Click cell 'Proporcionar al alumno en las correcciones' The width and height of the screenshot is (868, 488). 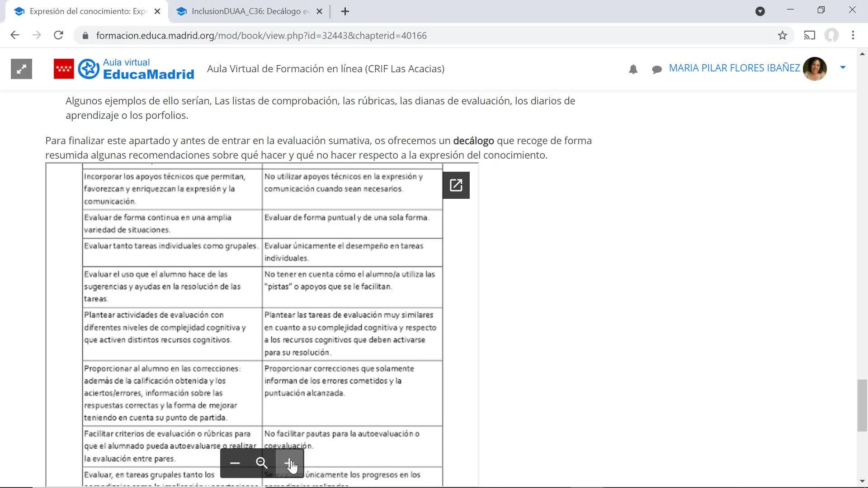coord(172,393)
